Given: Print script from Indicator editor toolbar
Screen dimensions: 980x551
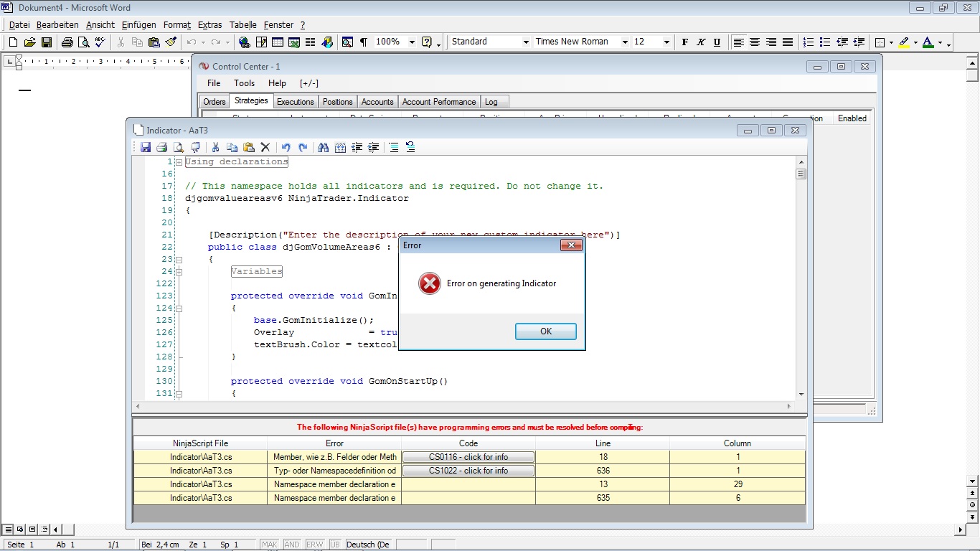Looking at the screenshot, I should 162,147.
